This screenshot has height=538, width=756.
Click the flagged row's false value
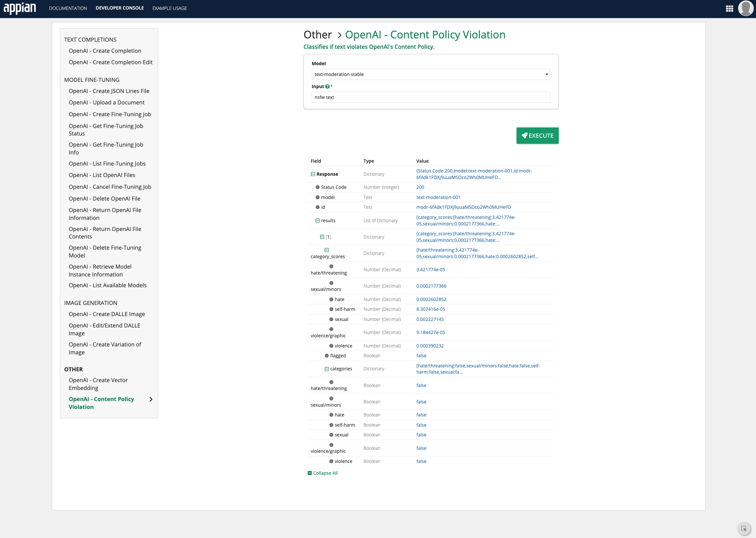(x=421, y=356)
